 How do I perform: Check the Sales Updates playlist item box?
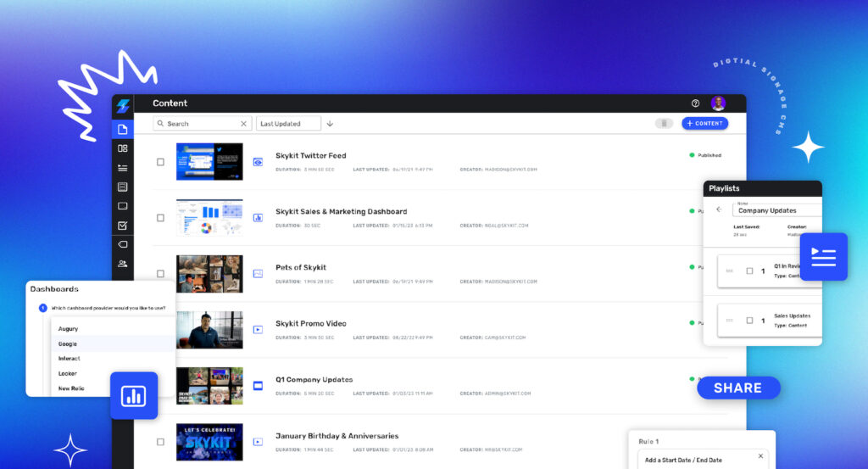click(749, 320)
